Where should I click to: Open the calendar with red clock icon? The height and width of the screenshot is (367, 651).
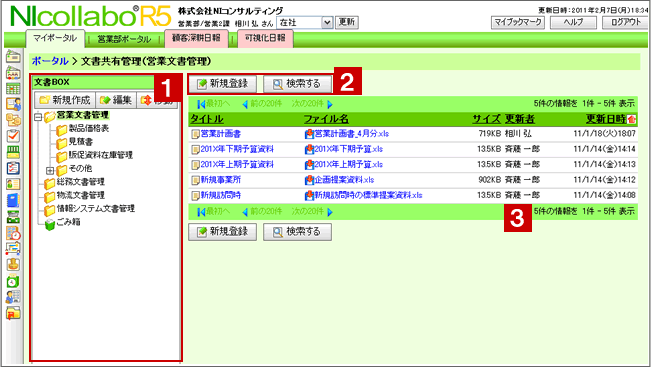pyautogui.click(x=13, y=233)
